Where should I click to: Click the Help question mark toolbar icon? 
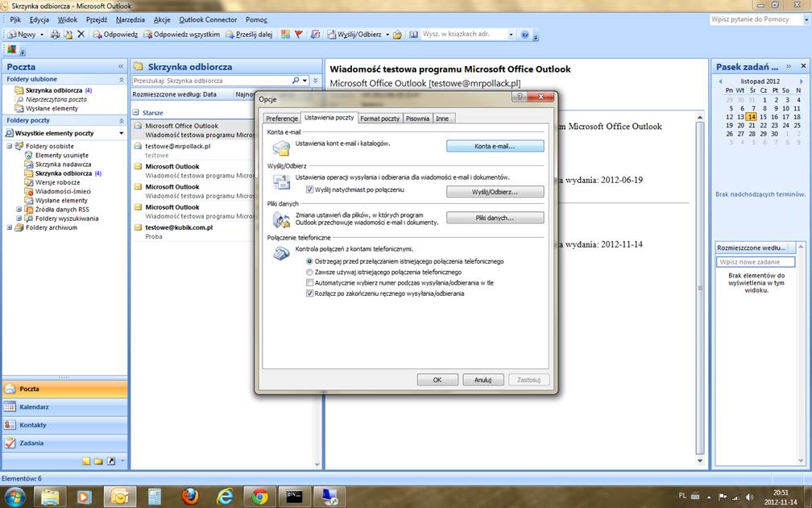click(525, 35)
